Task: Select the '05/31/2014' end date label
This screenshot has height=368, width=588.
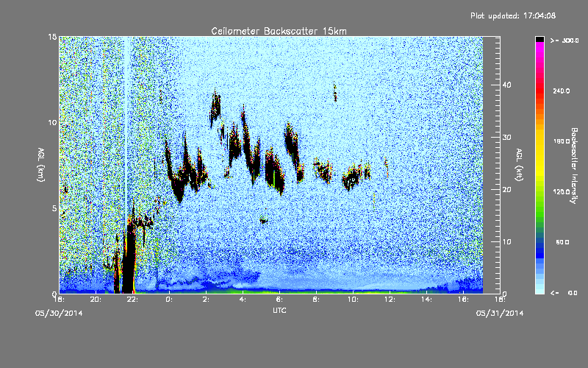Action: coord(500,314)
